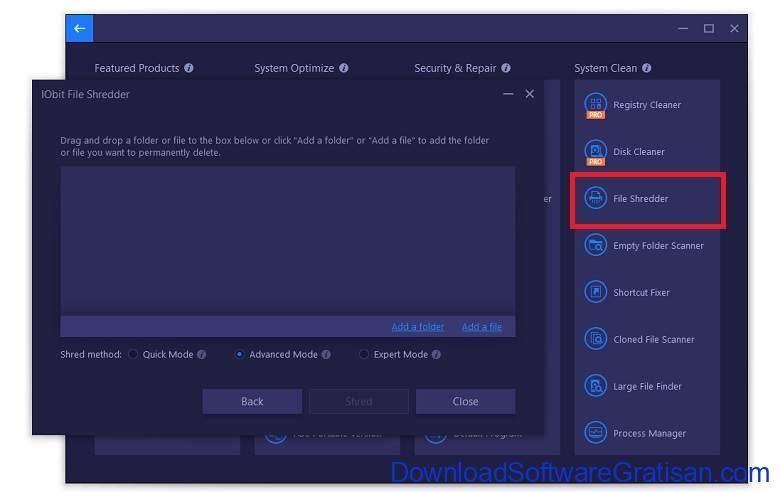
Task: Select Expert Mode shred method
Action: click(x=364, y=354)
